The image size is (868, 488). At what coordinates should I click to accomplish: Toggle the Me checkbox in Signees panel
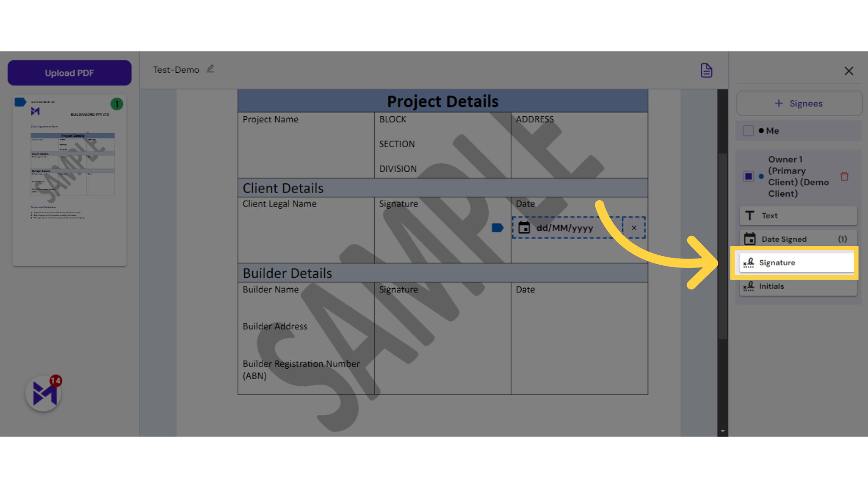(x=748, y=130)
